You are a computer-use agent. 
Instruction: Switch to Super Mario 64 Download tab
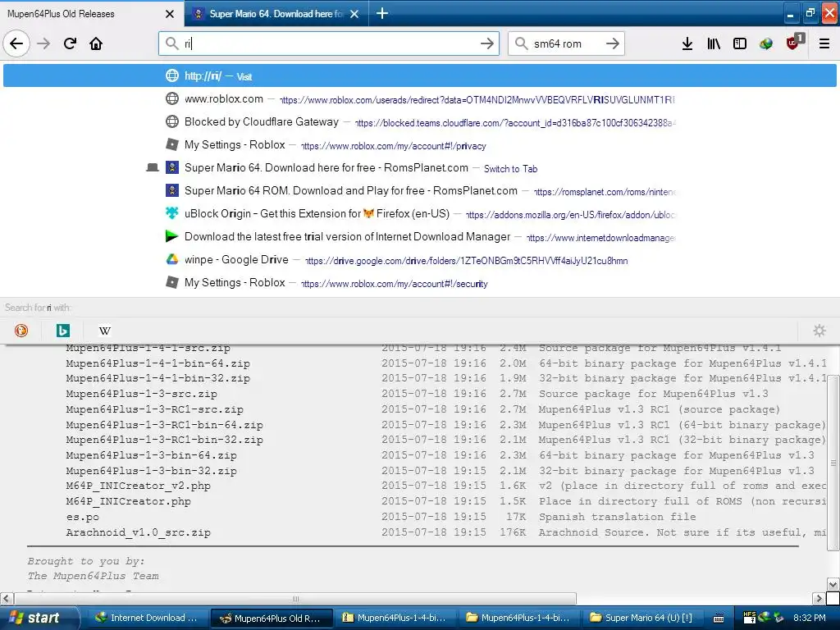click(x=276, y=13)
